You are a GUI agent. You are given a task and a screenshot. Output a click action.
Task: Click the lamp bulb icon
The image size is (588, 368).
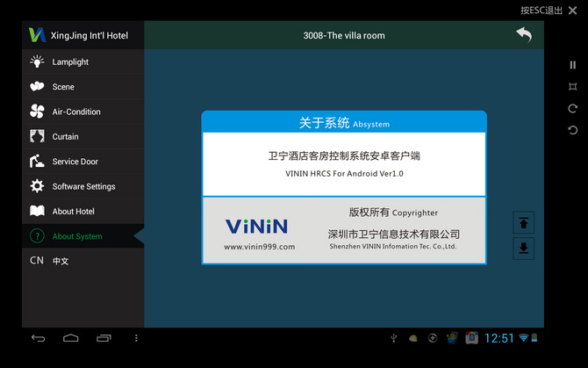37,61
